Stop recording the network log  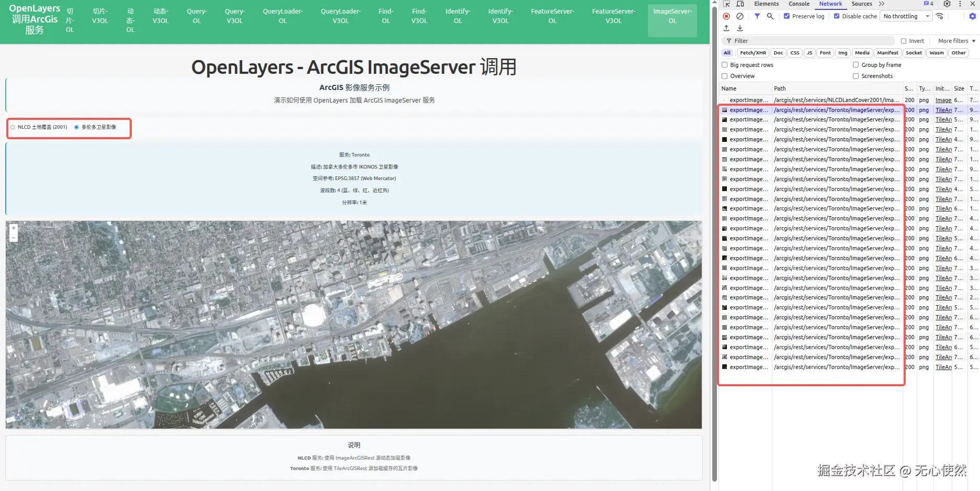(x=726, y=16)
